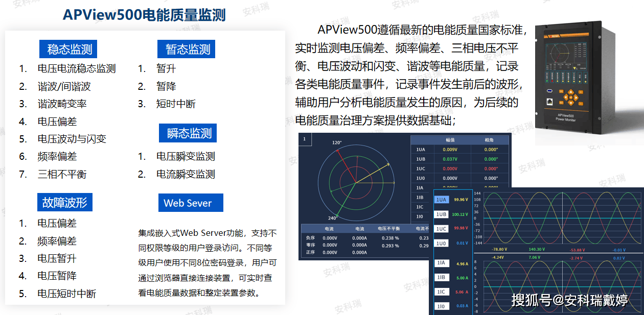644x315 pixels.
Task: Click list item 电压波动与闪变
Action: pos(72,139)
